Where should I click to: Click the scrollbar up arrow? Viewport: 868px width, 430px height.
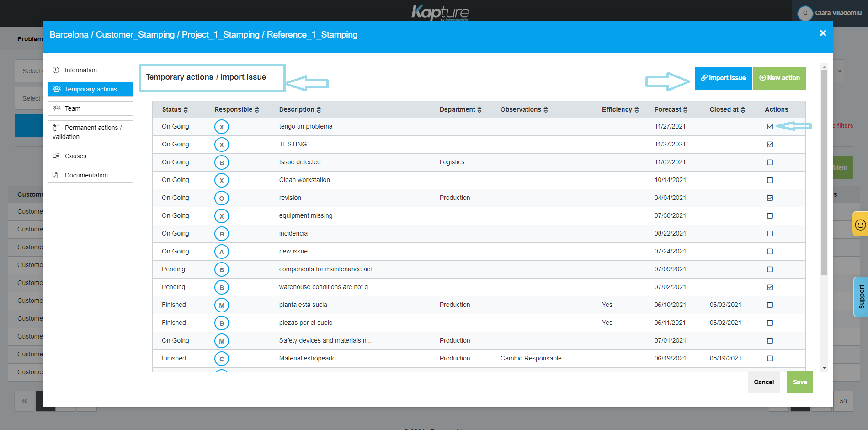coord(824,67)
